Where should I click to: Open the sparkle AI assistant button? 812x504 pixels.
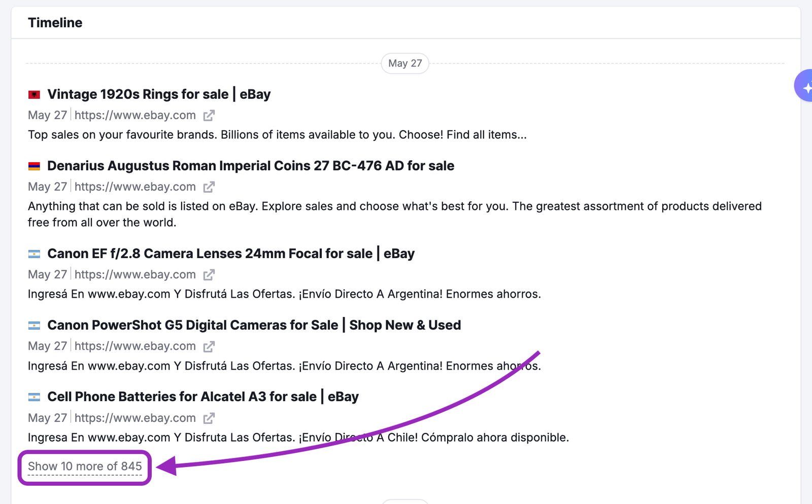[x=804, y=86]
